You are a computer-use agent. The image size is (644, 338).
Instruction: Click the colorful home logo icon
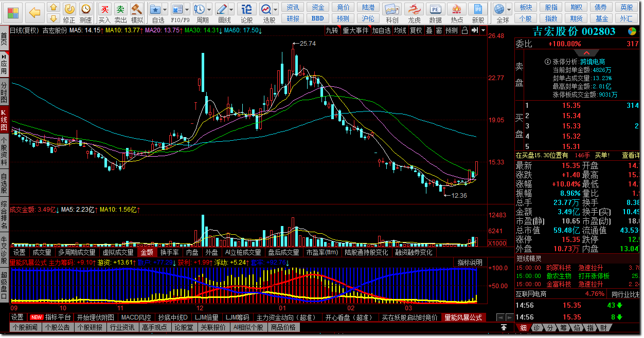[12, 12]
